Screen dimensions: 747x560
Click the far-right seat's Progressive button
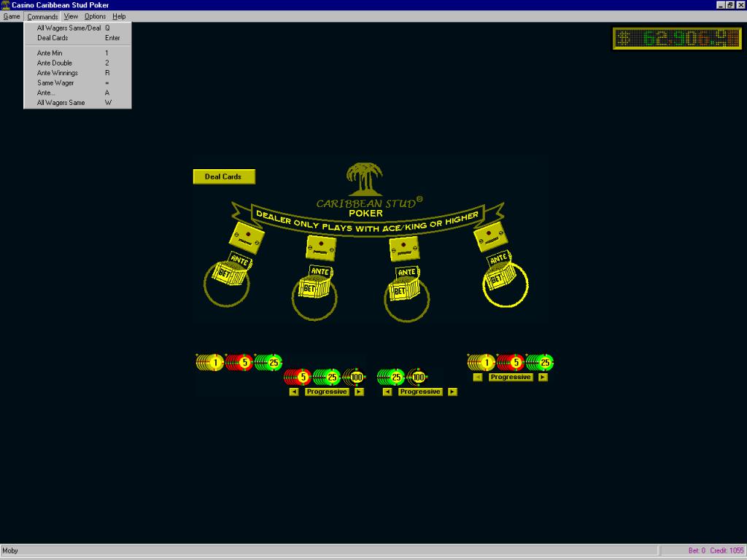[511, 377]
